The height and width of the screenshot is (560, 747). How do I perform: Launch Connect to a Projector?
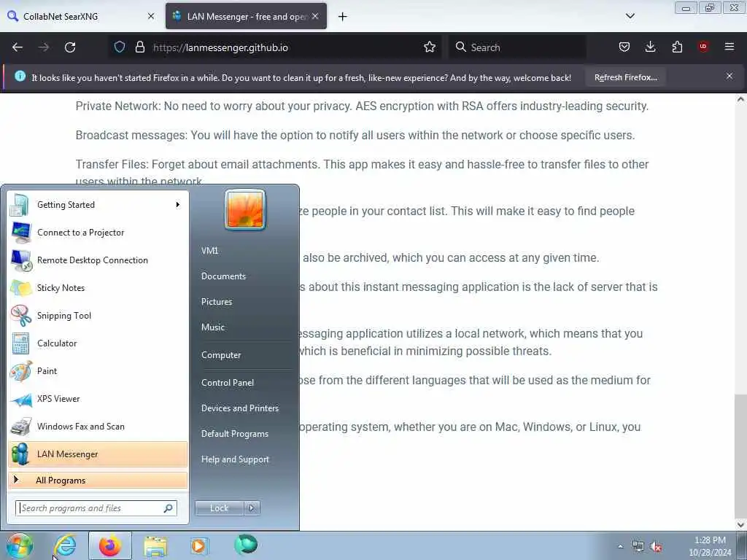(x=98, y=233)
